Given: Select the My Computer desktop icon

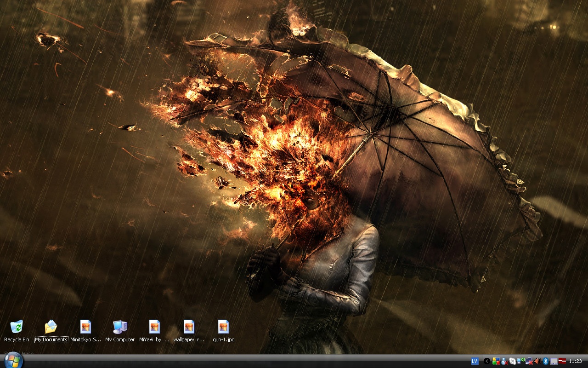Looking at the screenshot, I should point(120,331).
